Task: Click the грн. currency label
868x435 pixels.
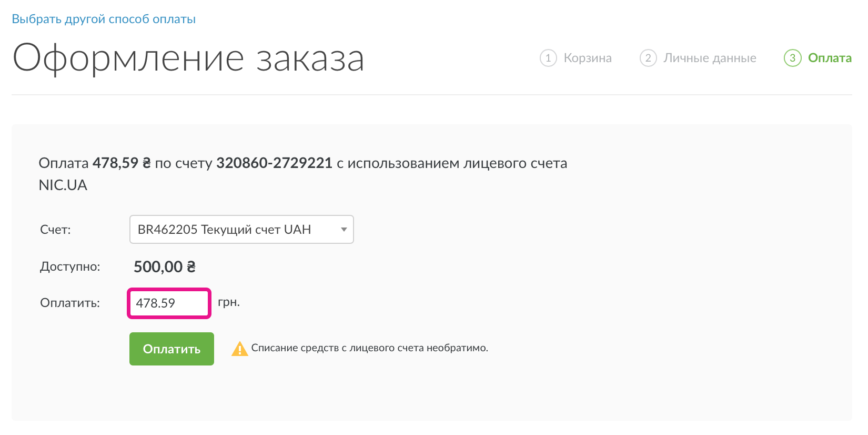Action: (229, 302)
